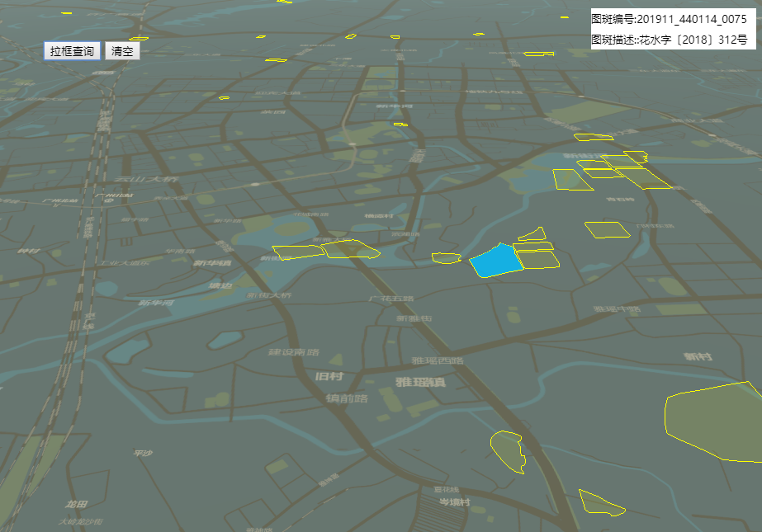Click the 图斑描述::花水字〔2018〕312号 text
The width and height of the screenshot is (762, 532).
669,40
